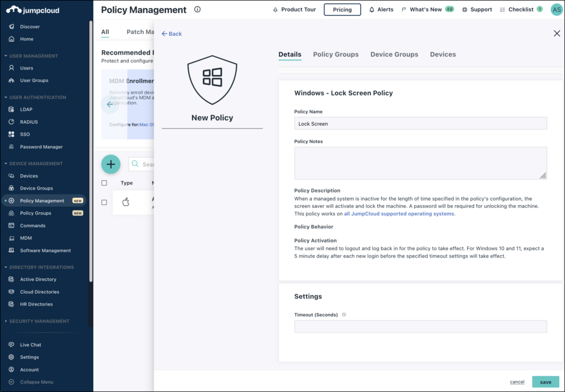This screenshot has height=392, width=565.
Task: Click the green plus button to add a policy
Action: pos(110,164)
